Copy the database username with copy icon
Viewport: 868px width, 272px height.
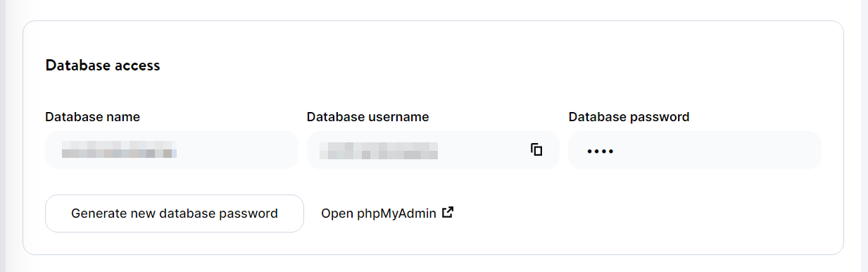536,149
